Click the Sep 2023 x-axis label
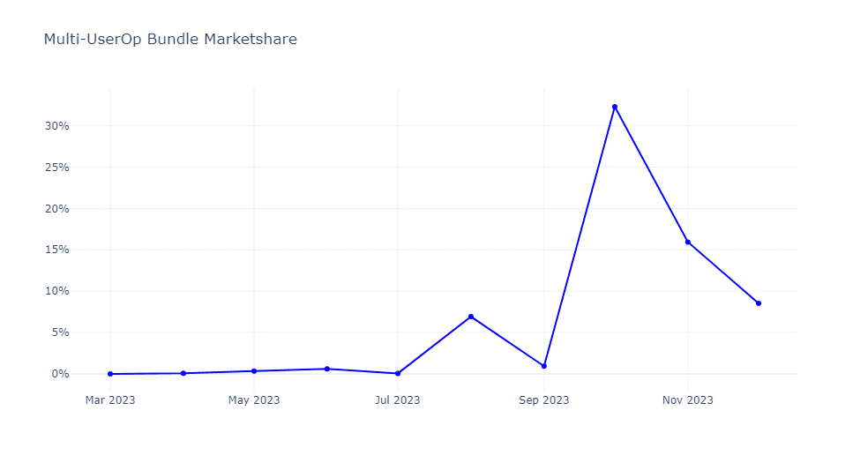The height and width of the screenshot is (463, 868). (x=544, y=400)
